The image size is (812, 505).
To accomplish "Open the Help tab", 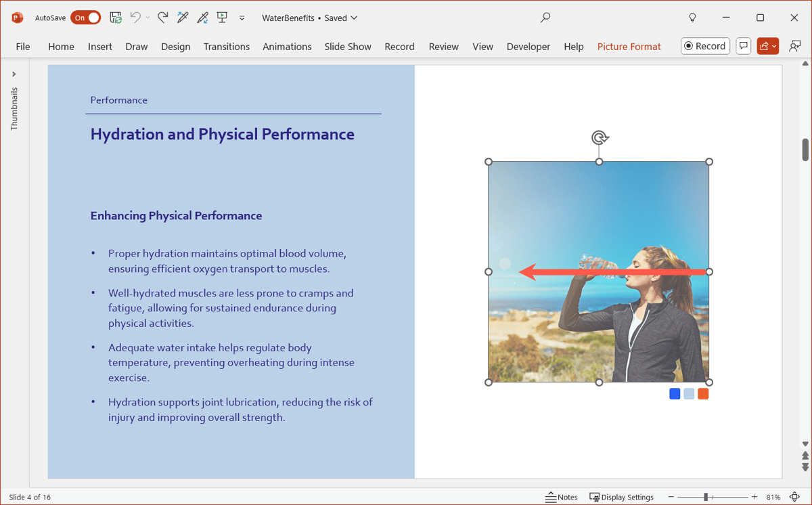I will click(x=574, y=47).
